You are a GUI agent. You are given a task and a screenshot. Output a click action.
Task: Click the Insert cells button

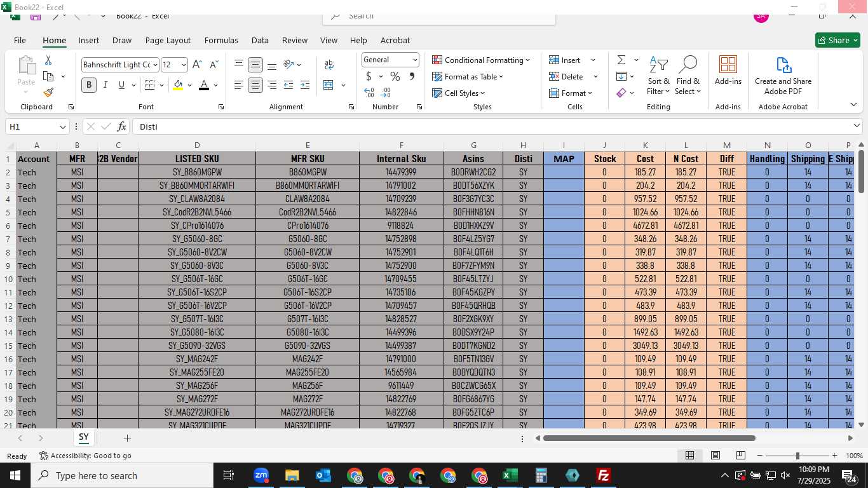pyautogui.click(x=565, y=60)
